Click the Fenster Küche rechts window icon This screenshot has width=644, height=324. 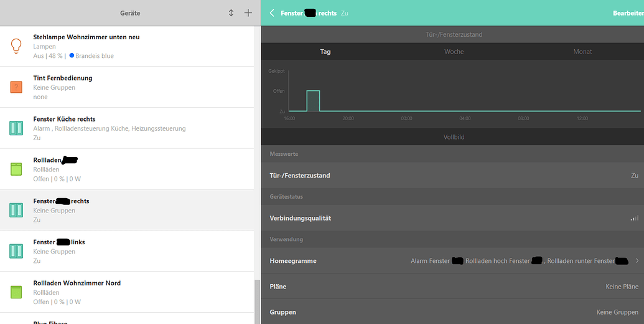[x=16, y=128]
